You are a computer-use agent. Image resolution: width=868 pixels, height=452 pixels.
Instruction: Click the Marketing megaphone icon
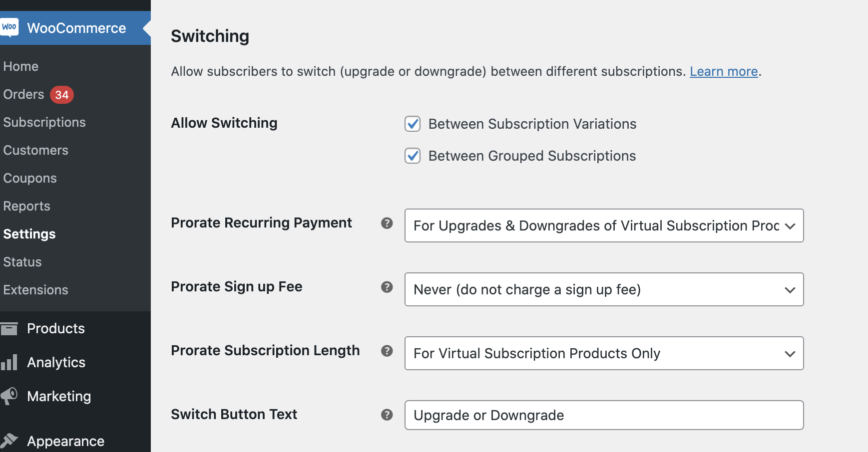click(x=10, y=396)
